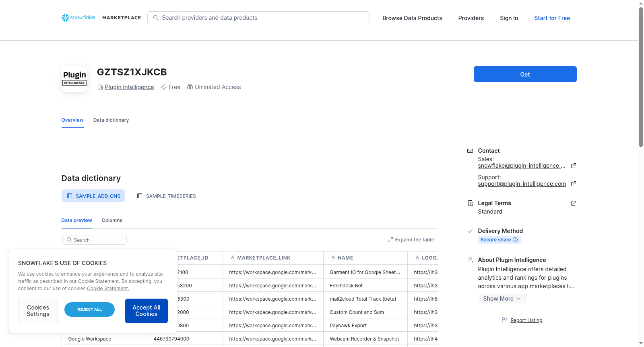Click the Secure share info icon

515,240
